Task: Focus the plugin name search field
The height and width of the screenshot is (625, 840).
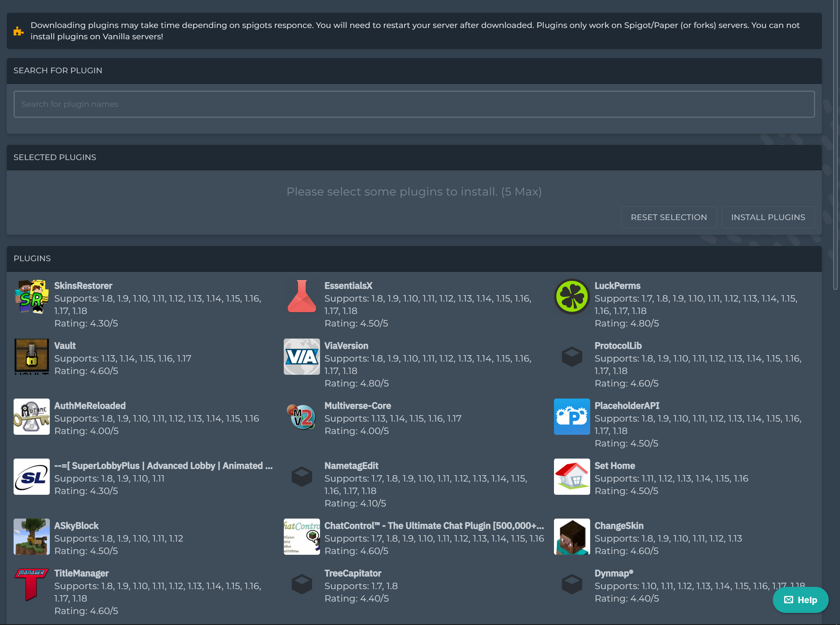Action: [414, 104]
